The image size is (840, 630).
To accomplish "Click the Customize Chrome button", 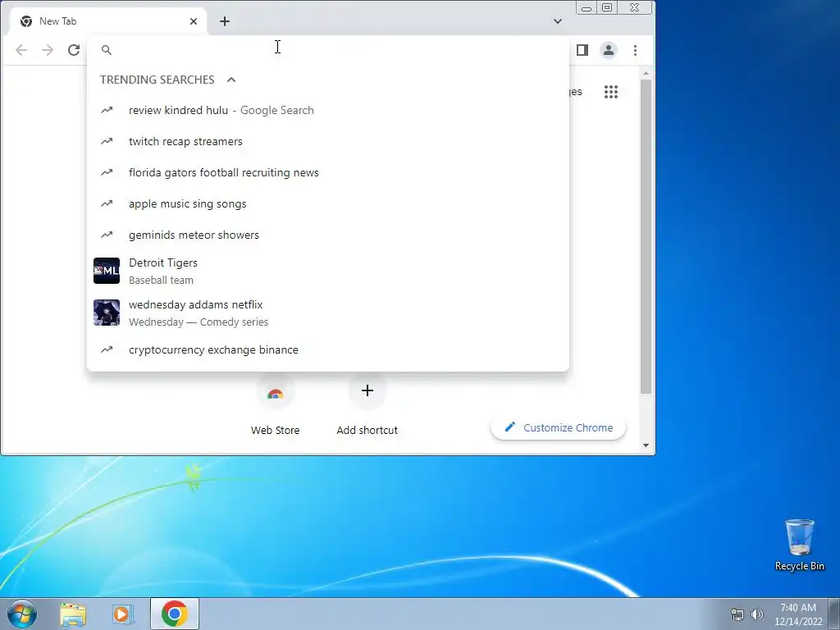I will pos(558,428).
